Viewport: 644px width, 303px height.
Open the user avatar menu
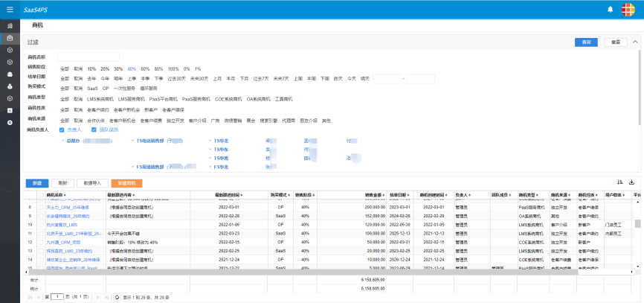(x=628, y=10)
